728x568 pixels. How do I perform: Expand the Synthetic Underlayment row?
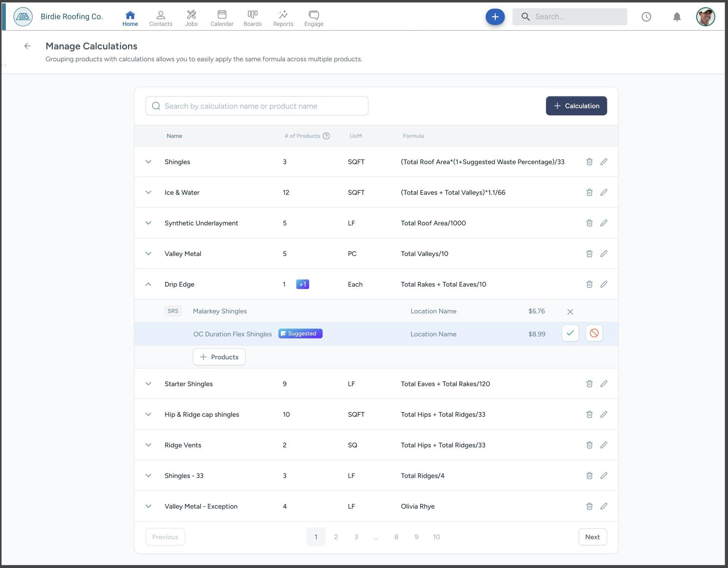click(148, 223)
